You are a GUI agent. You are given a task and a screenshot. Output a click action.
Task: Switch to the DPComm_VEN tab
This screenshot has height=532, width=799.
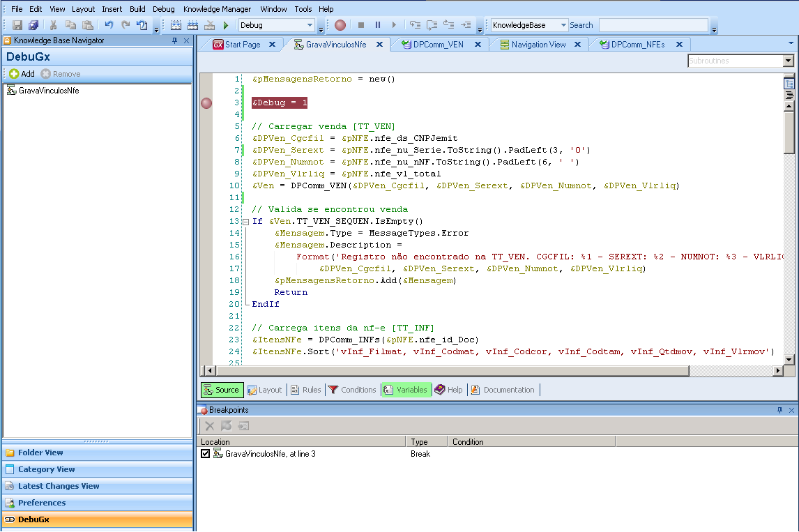pos(440,45)
